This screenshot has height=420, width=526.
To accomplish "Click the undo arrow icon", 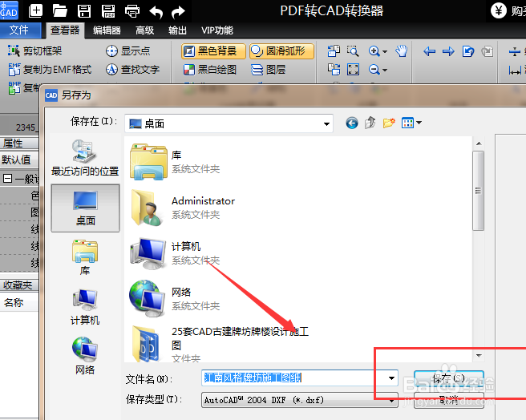I will click(156, 12).
